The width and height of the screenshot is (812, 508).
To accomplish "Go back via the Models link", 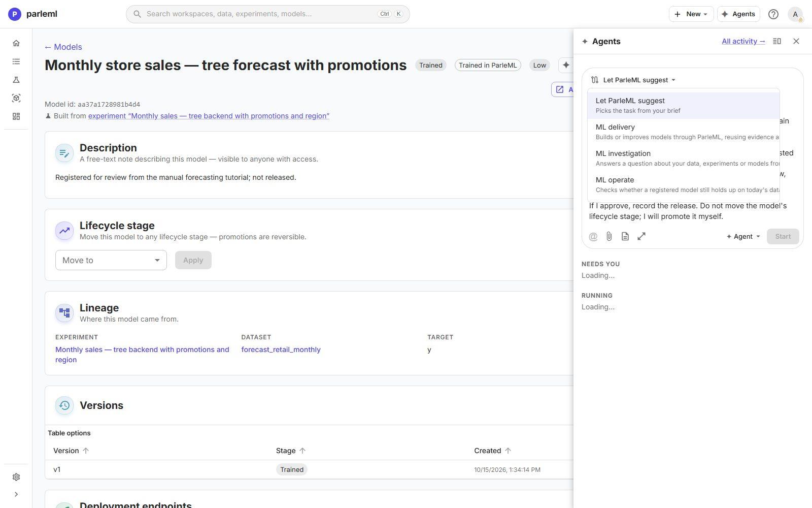I will tap(63, 47).
